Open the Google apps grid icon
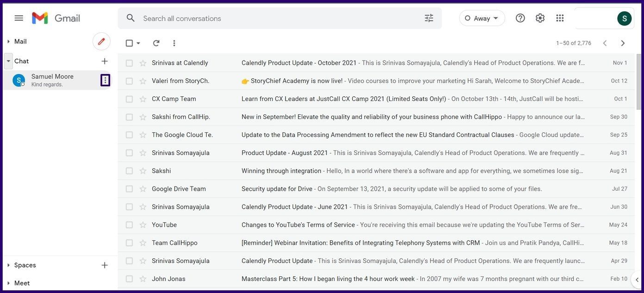 tap(560, 18)
